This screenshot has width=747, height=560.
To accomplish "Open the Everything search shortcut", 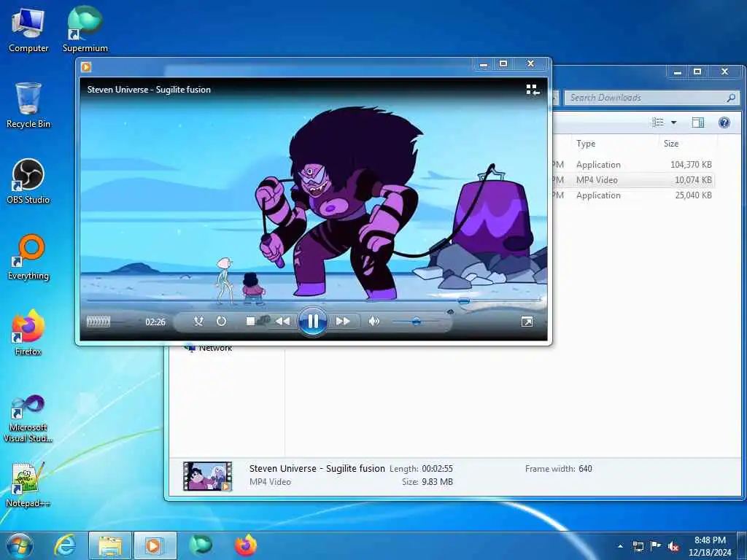I will coord(28,257).
